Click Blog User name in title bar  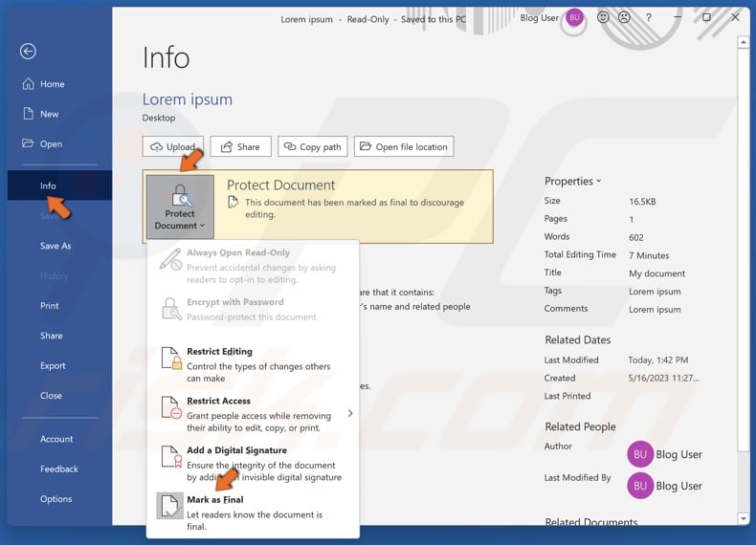(x=539, y=18)
